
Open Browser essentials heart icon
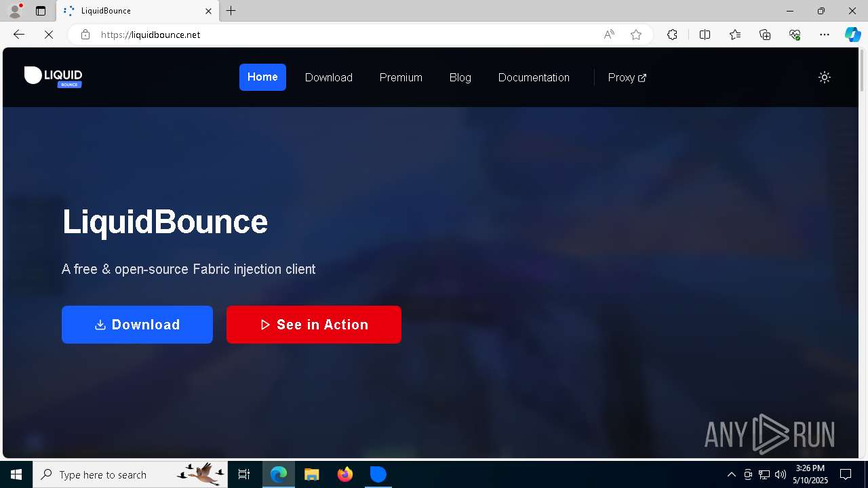point(795,35)
